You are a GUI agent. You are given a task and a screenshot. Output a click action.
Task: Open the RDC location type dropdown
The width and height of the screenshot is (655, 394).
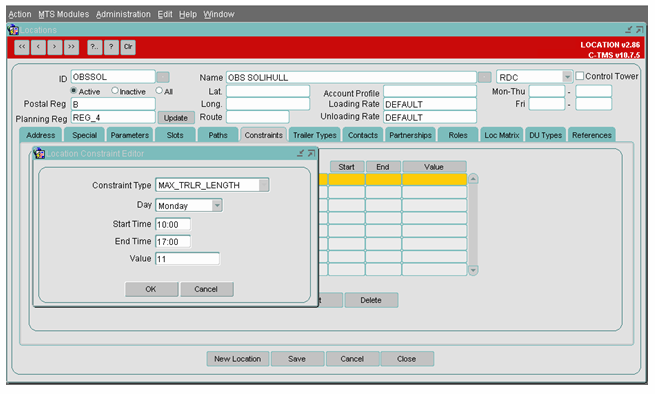[x=567, y=77]
